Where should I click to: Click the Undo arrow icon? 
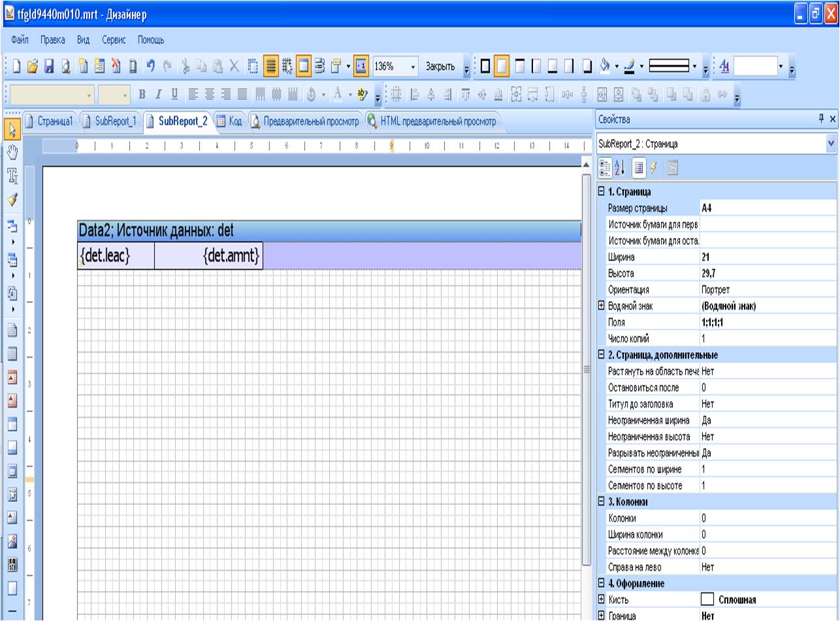[x=150, y=67]
